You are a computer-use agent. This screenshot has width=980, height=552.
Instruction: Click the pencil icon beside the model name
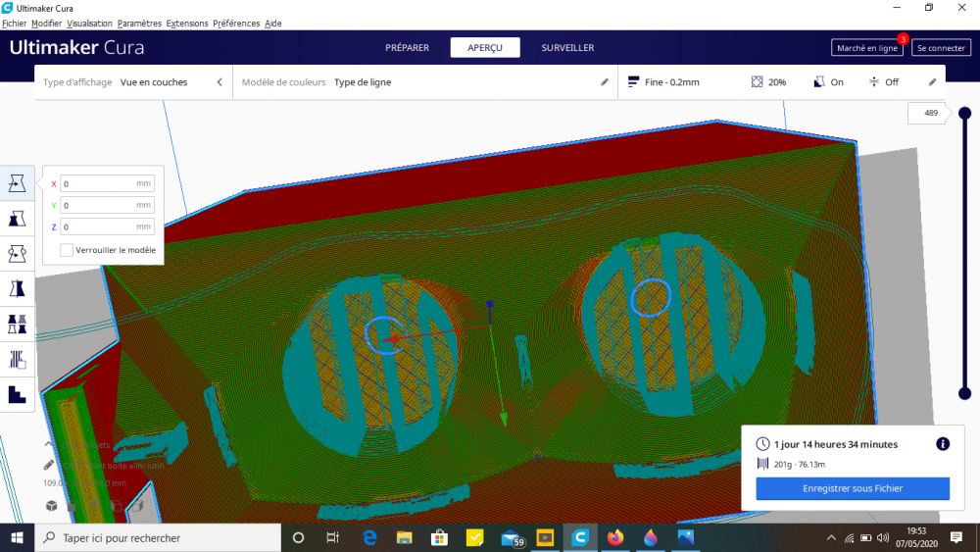(x=49, y=465)
